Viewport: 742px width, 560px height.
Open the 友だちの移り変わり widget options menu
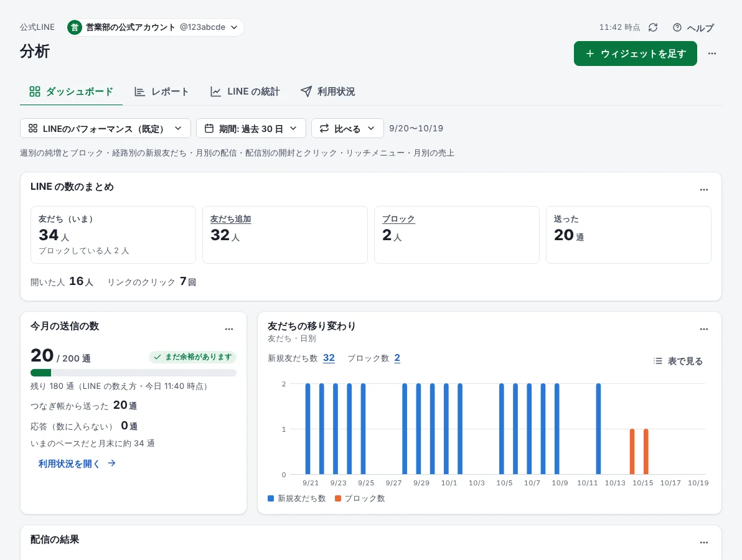[703, 329]
